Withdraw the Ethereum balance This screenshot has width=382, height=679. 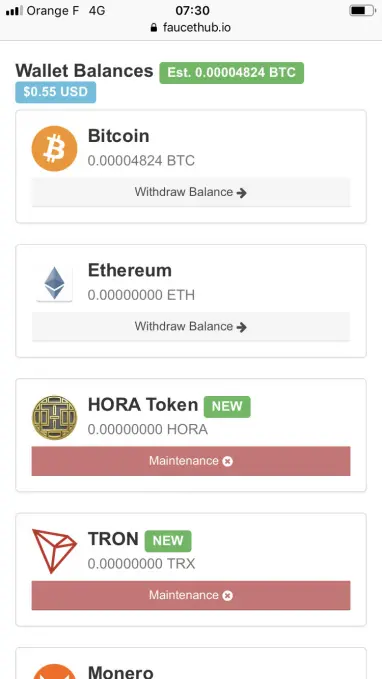(191, 326)
